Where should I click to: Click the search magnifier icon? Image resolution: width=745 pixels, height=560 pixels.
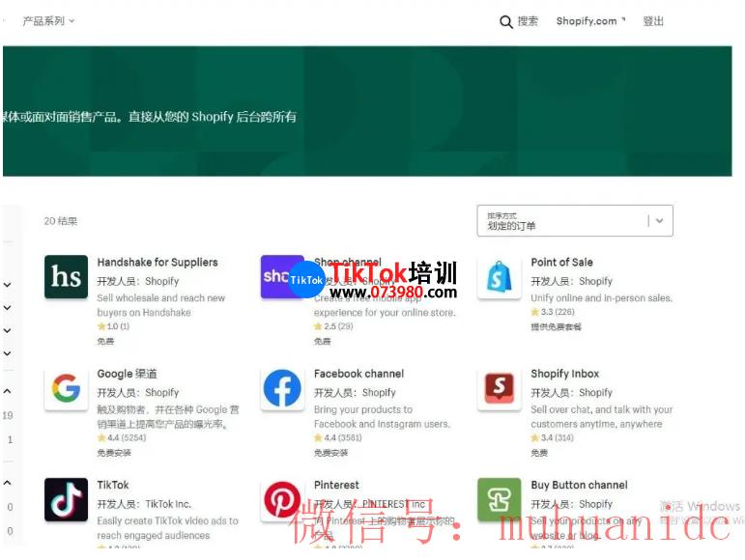(x=506, y=22)
